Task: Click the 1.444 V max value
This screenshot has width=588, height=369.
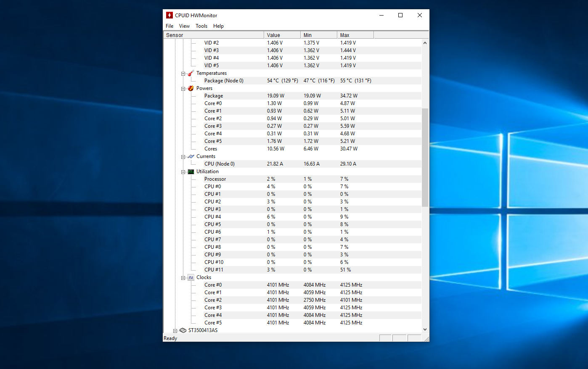Action: (348, 50)
